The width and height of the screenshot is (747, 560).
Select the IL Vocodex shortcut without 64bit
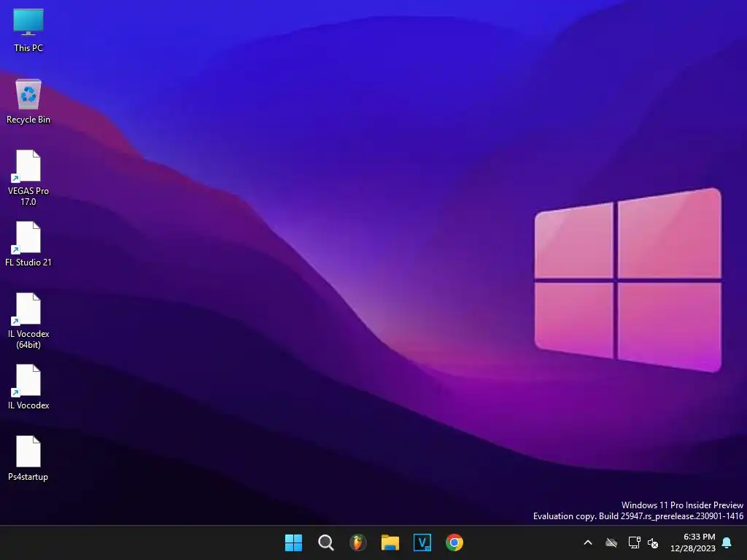[x=28, y=386]
